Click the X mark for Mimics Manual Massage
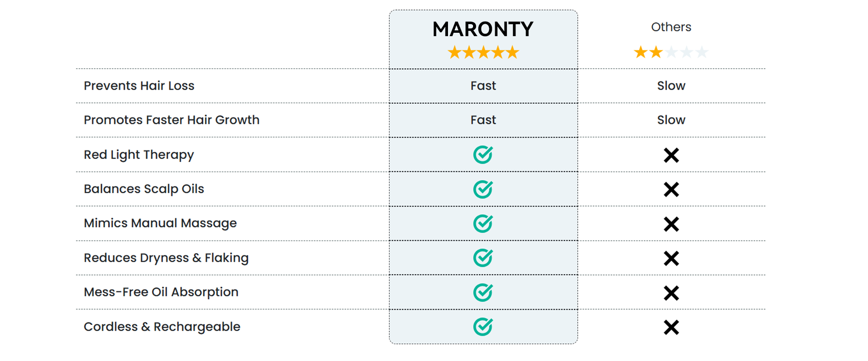This screenshot has width=868, height=361. tap(671, 224)
